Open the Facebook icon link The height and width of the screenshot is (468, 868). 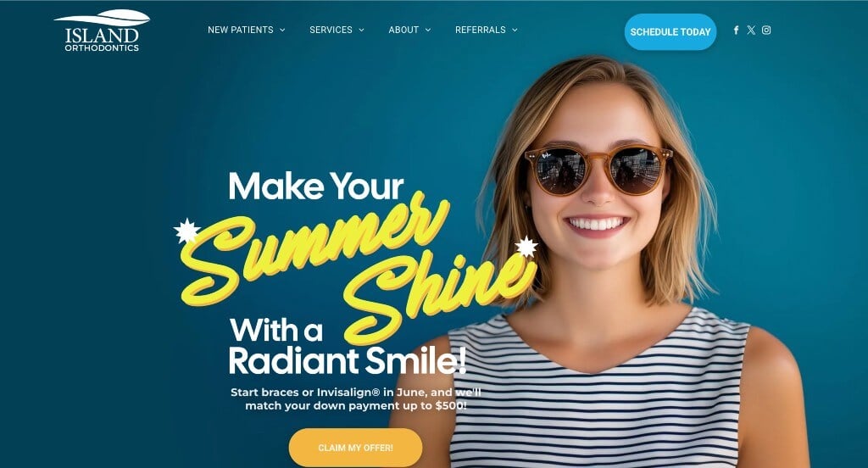pos(736,30)
